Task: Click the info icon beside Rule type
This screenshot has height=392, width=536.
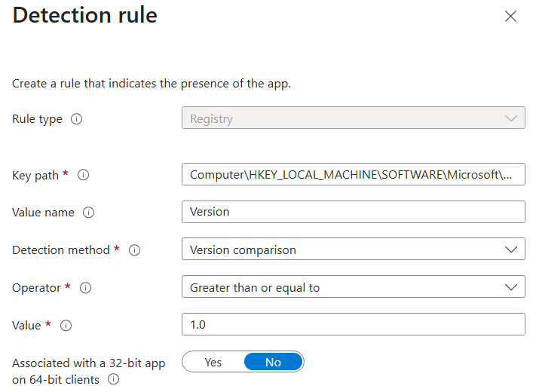Action: click(x=76, y=119)
